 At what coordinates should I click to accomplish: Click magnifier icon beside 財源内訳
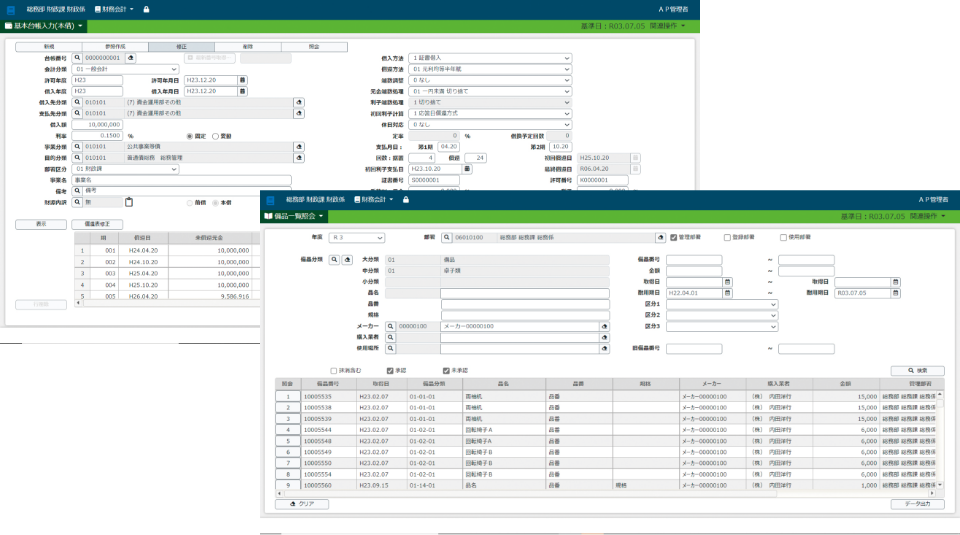pos(77,202)
